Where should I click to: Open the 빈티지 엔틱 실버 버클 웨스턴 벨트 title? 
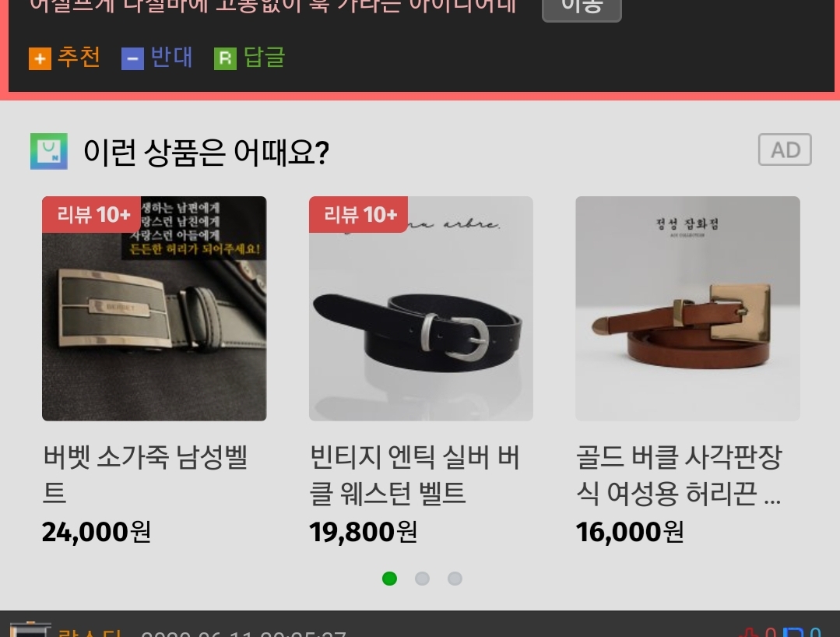click(415, 475)
